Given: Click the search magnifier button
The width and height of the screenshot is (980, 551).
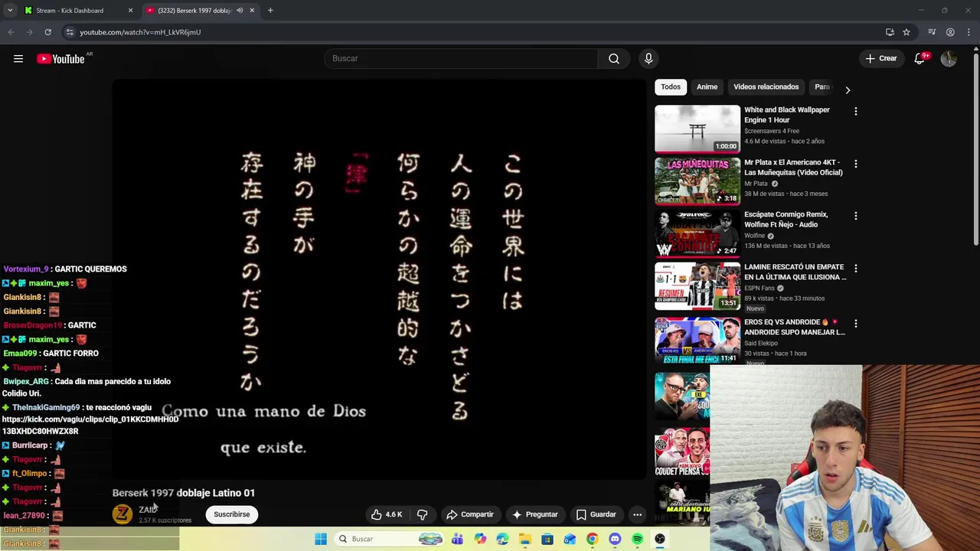Looking at the screenshot, I should 614,58.
